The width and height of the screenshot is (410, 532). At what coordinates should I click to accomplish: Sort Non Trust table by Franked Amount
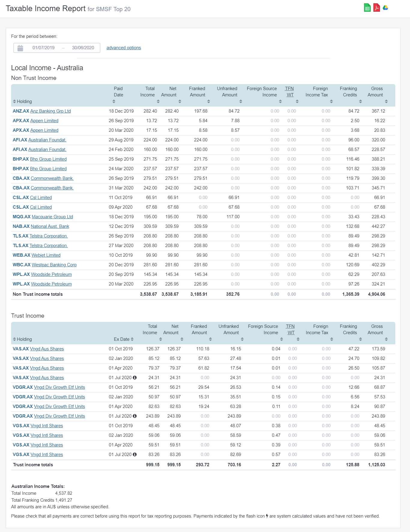coord(209,101)
